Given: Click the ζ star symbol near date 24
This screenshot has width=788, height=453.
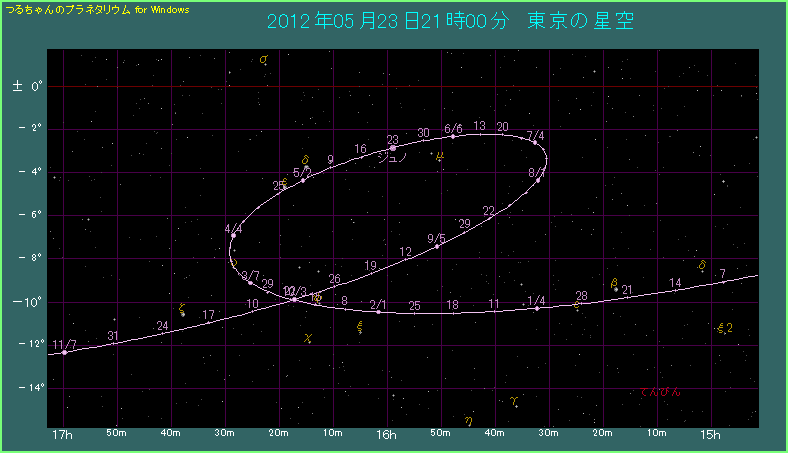Looking at the screenshot, I should [x=181, y=309].
